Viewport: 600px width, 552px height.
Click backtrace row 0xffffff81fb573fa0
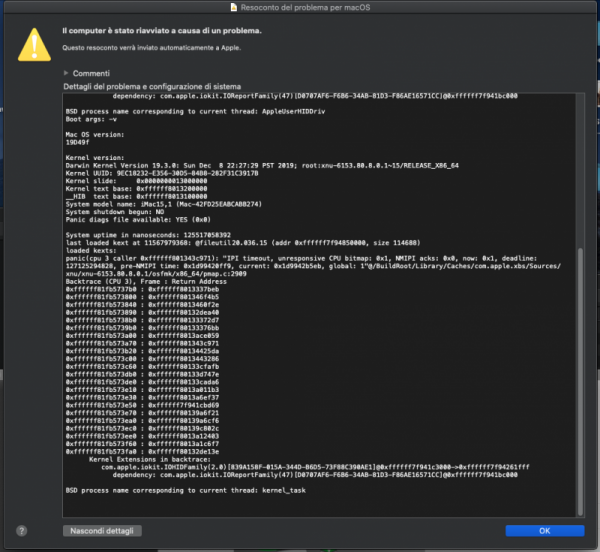click(x=142, y=452)
